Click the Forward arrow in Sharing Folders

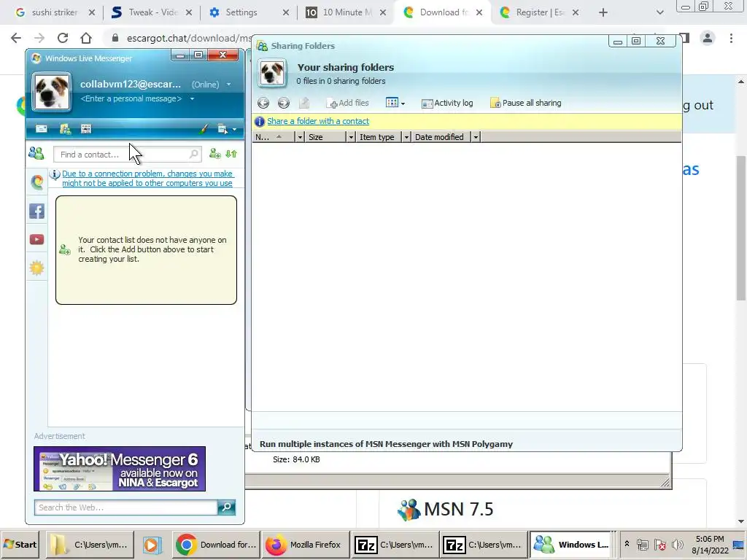284,103
